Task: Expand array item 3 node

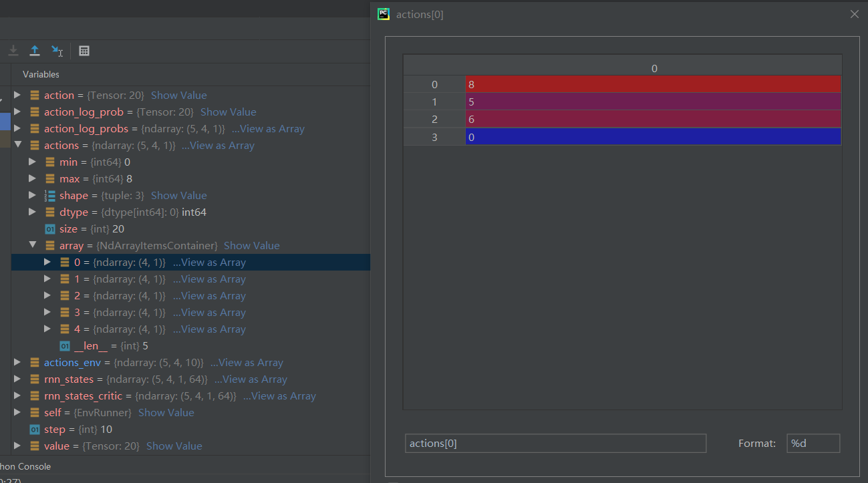Action: click(x=47, y=312)
